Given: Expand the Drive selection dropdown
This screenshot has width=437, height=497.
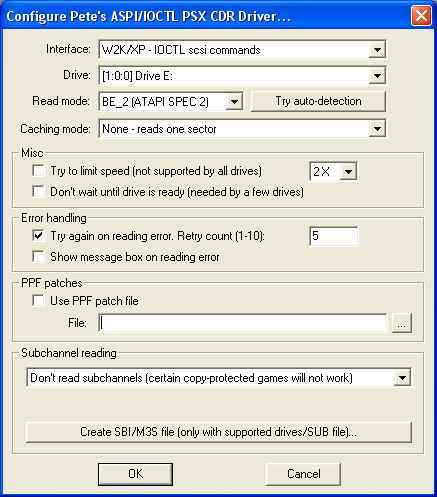Looking at the screenshot, I should point(377,76).
